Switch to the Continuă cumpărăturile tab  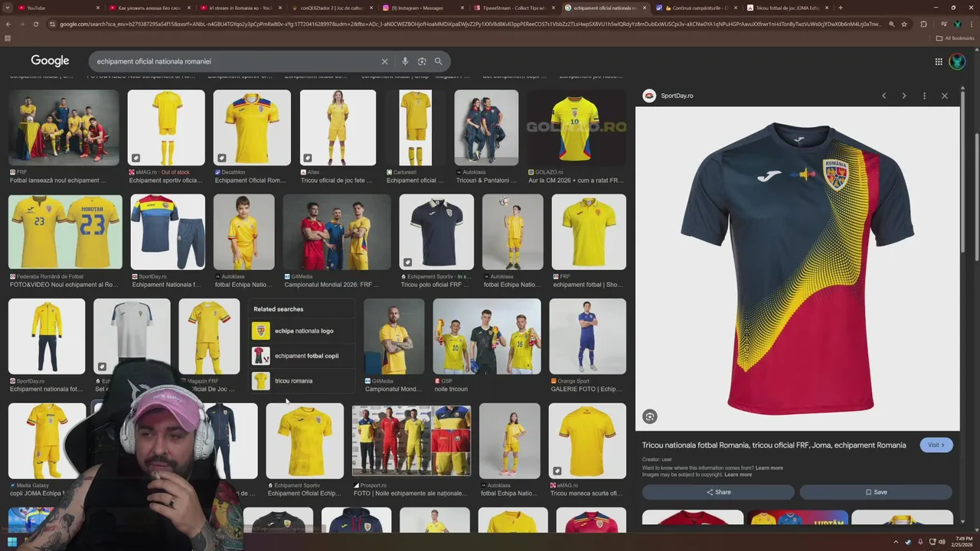coord(697,8)
